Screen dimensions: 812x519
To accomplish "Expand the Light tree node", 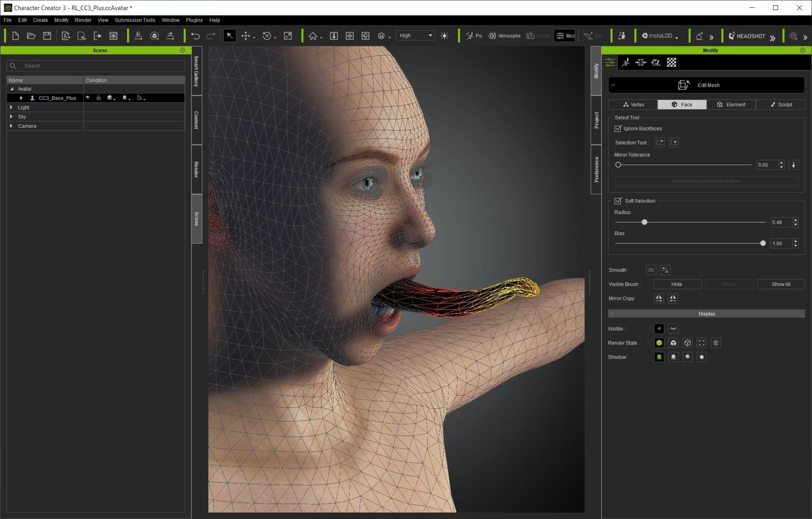I will pos(11,108).
